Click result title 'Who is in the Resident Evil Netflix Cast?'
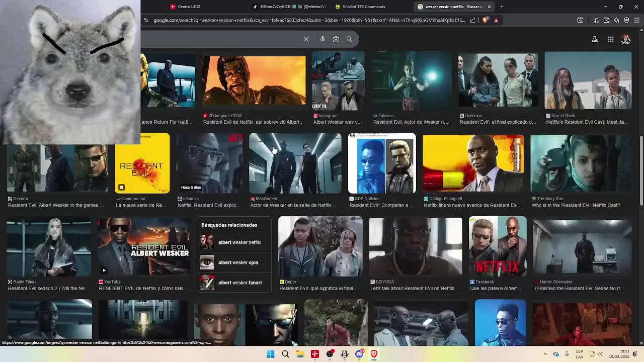This screenshot has width=644, height=362. pos(576,205)
